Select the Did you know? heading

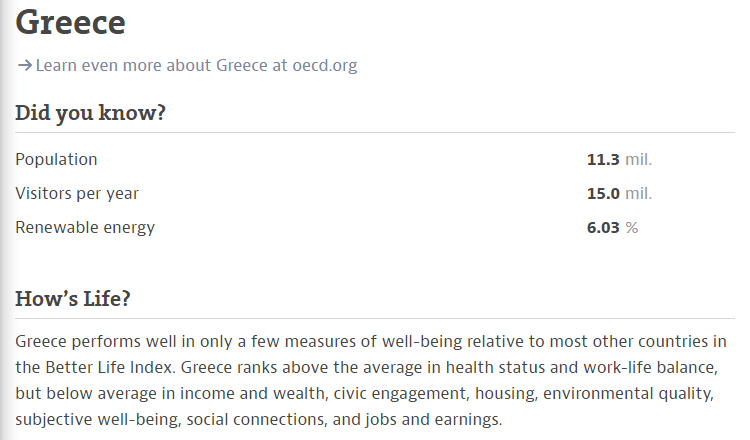(x=90, y=113)
